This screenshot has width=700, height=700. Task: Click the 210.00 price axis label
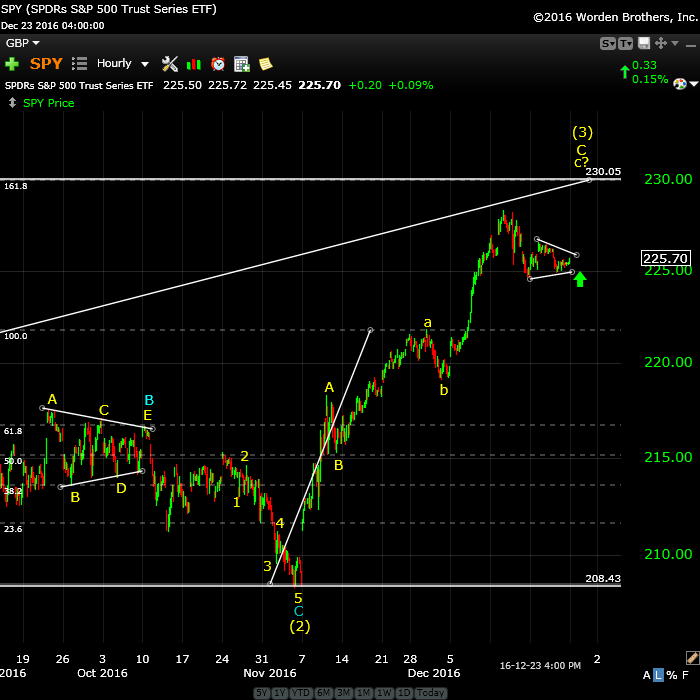click(668, 554)
